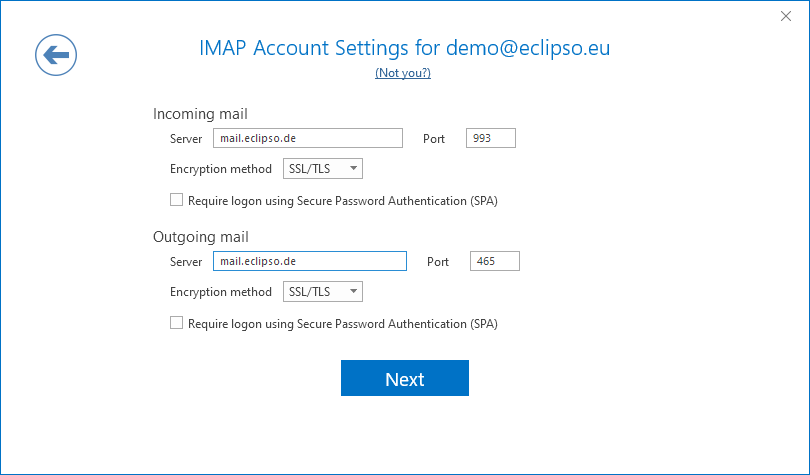This screenshot has width=810, height=475.
Task: Click the Encryption method label under Outgoing mail
Action: (220, 292)
